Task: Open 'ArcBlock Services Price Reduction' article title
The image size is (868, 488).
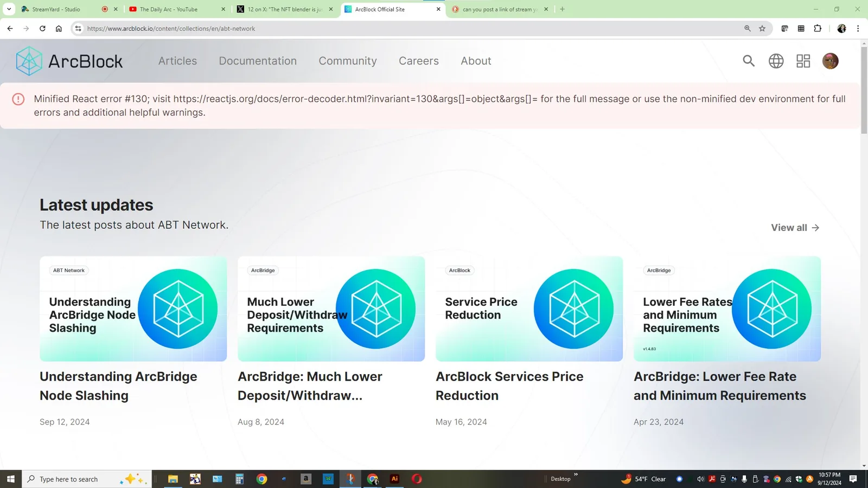Action: (509, 386)
